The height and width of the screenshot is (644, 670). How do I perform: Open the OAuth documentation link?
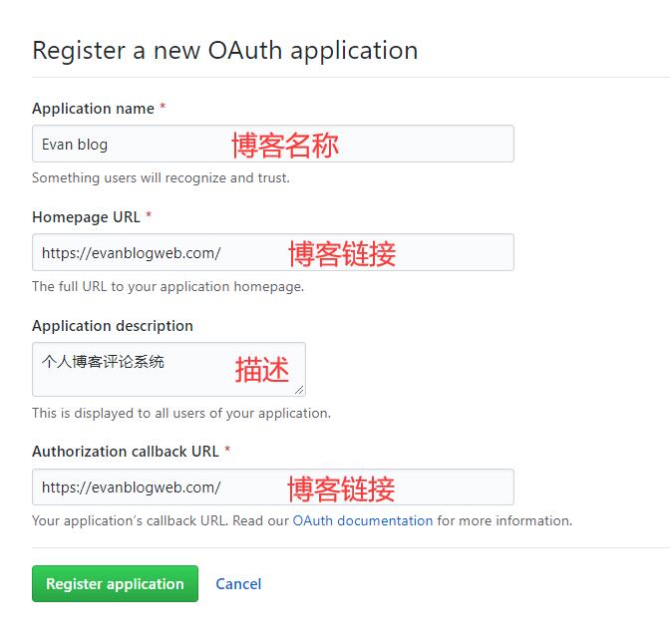pyautogui.click(x=363, y=520)
